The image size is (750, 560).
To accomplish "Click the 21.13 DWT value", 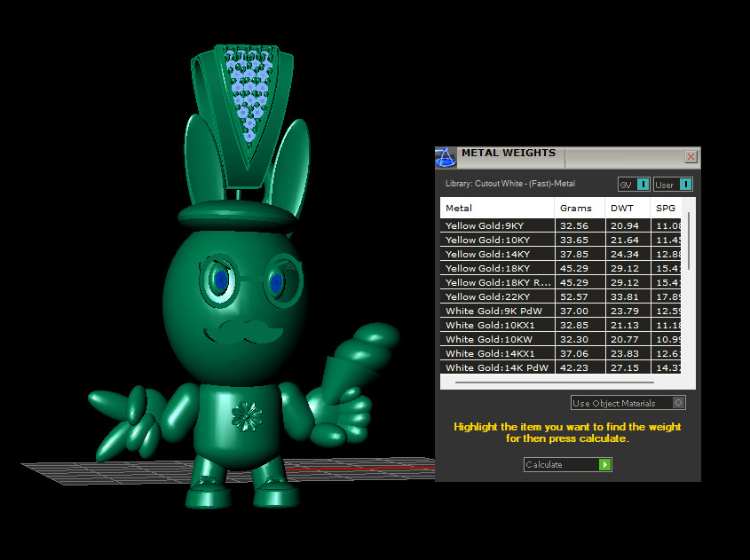I will click(625, 325).
